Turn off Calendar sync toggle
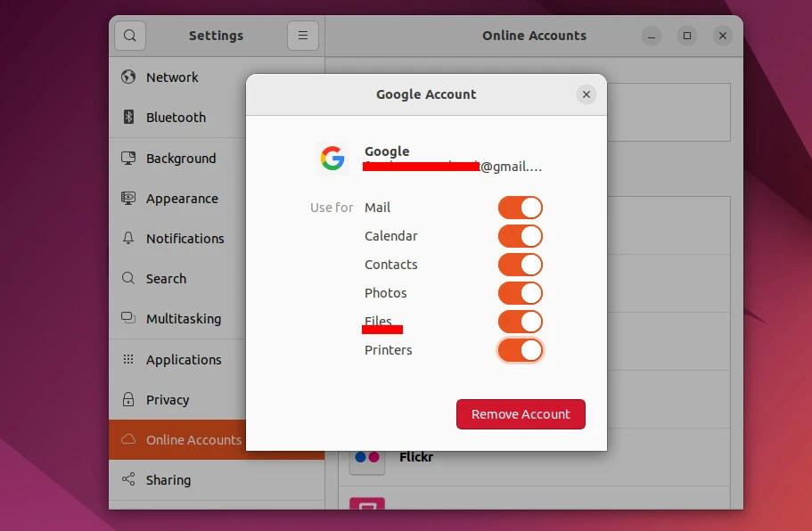The height and width of the screenshot is (531, 812). [x=520, y=236]
